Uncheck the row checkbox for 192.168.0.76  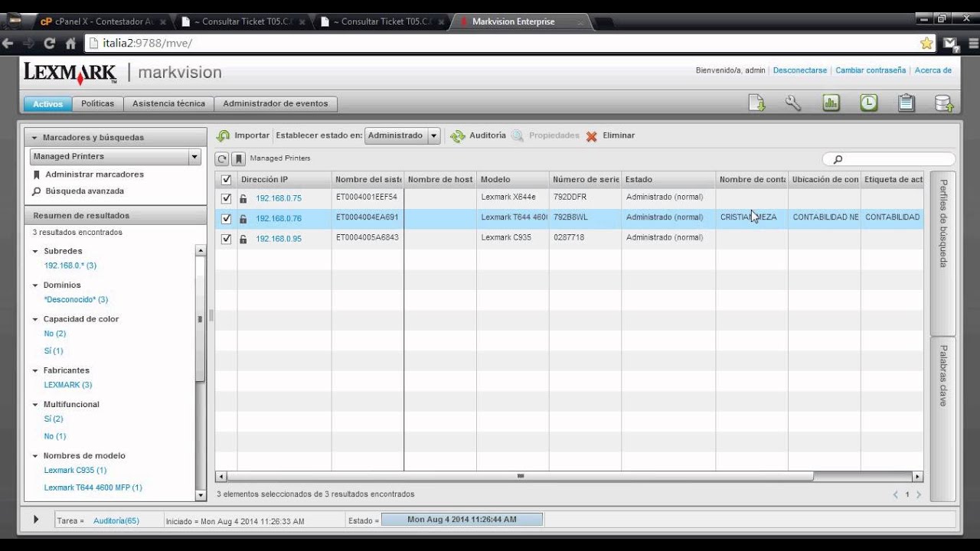click(x=226, y=219)
